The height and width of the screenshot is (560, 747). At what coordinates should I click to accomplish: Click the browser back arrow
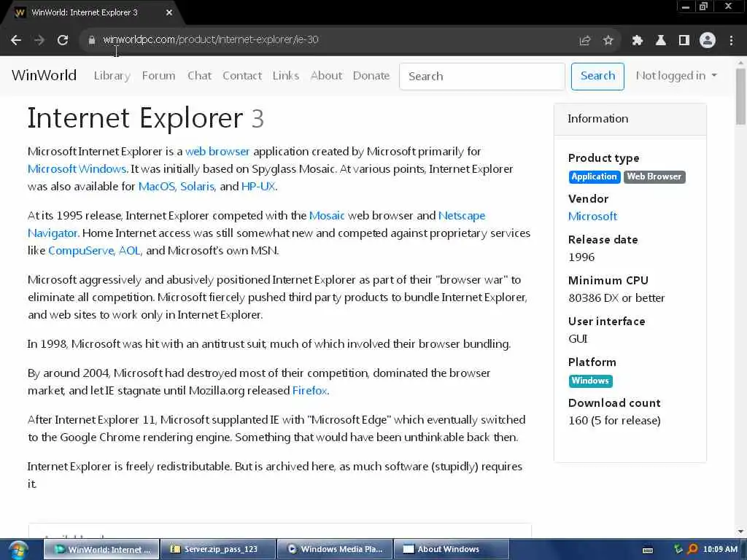(16, 40)
